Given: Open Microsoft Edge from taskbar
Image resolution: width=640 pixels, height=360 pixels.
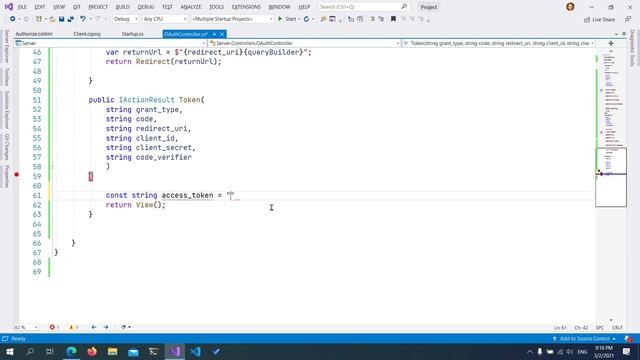Looking at the screenshot, I should pyautogui.click(x=71, y=351).
